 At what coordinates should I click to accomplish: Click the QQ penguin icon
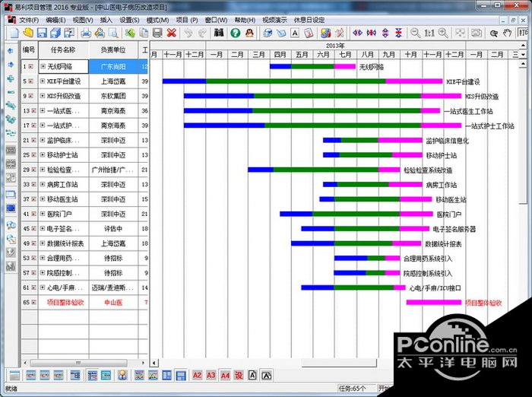click(249, 33)
